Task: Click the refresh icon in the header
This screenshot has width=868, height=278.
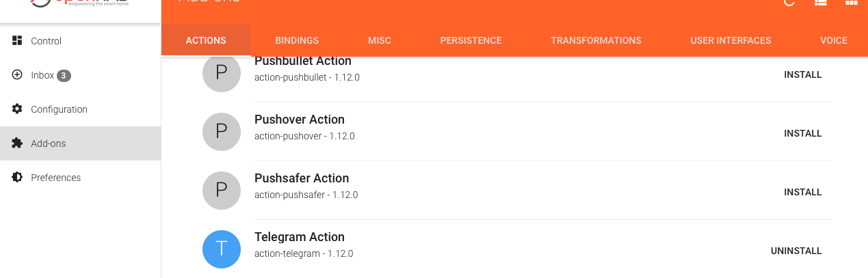Action: click(789, 3)
